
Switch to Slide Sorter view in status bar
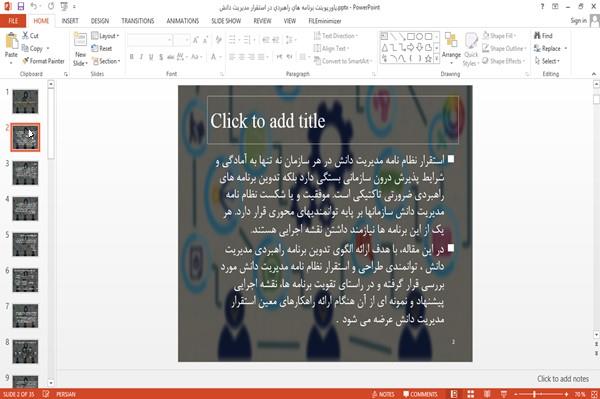(471, 394)
